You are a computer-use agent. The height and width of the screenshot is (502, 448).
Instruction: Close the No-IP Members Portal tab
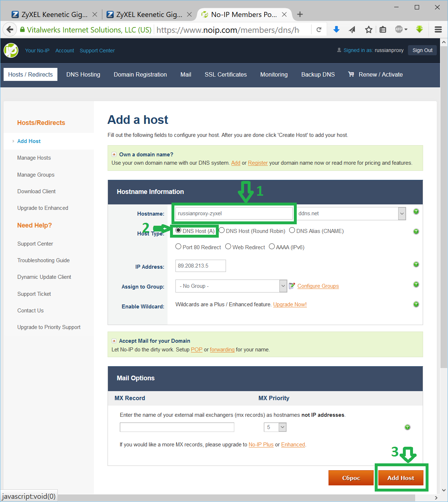[x=284, y=14]
